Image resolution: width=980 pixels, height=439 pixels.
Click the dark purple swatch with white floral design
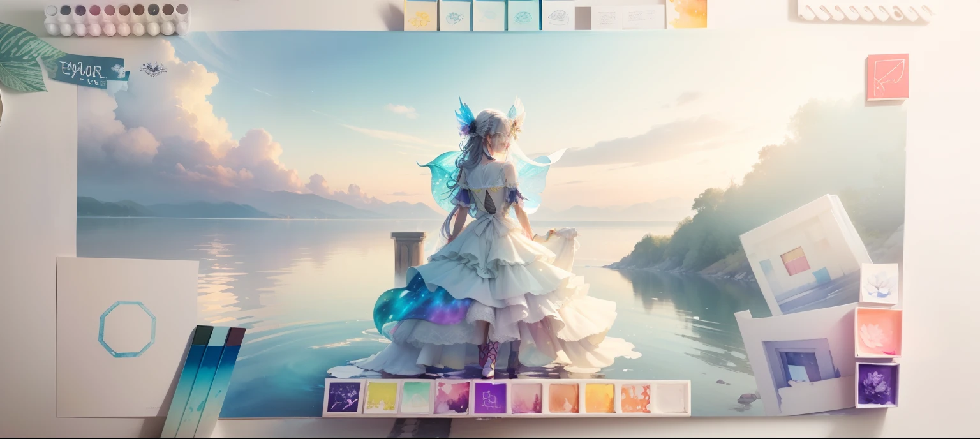click(344, 397)
